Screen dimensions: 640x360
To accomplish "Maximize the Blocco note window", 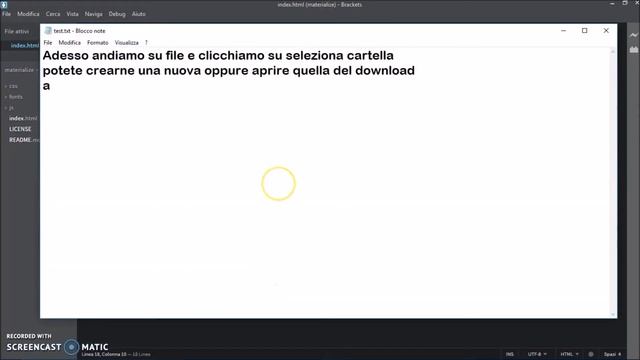I will 584,31.
